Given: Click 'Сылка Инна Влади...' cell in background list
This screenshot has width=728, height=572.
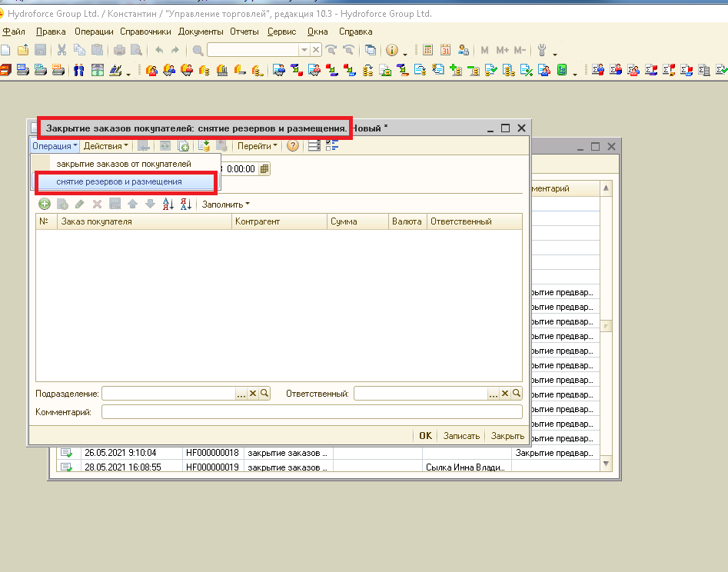Looking at the screenshot, I should coord(466,467).
